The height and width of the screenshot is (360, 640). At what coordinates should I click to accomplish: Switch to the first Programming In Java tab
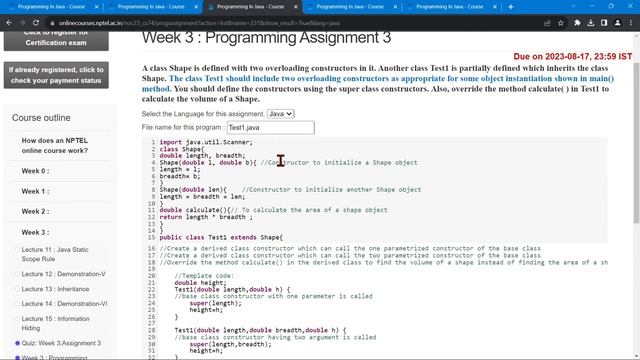tap(51, 7)
